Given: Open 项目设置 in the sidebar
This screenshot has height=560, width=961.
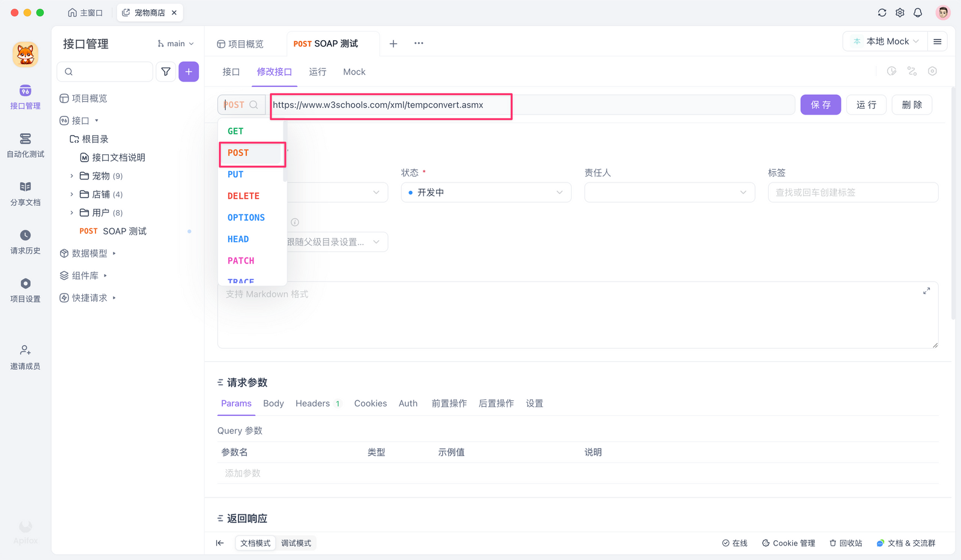Looking at the screenshot, I should 25,290.
